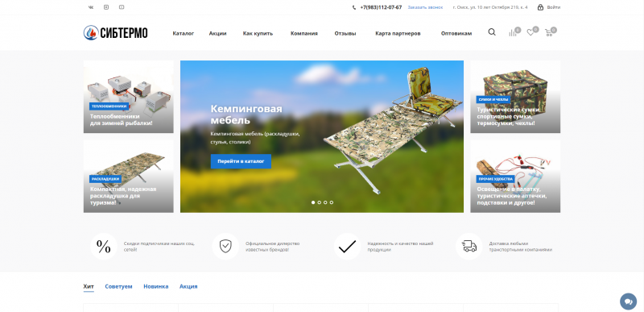The width and height of the screenshot is (644, 312).
Task: Open the YouTube icon in top bar
Action: (x=122, y=7)
